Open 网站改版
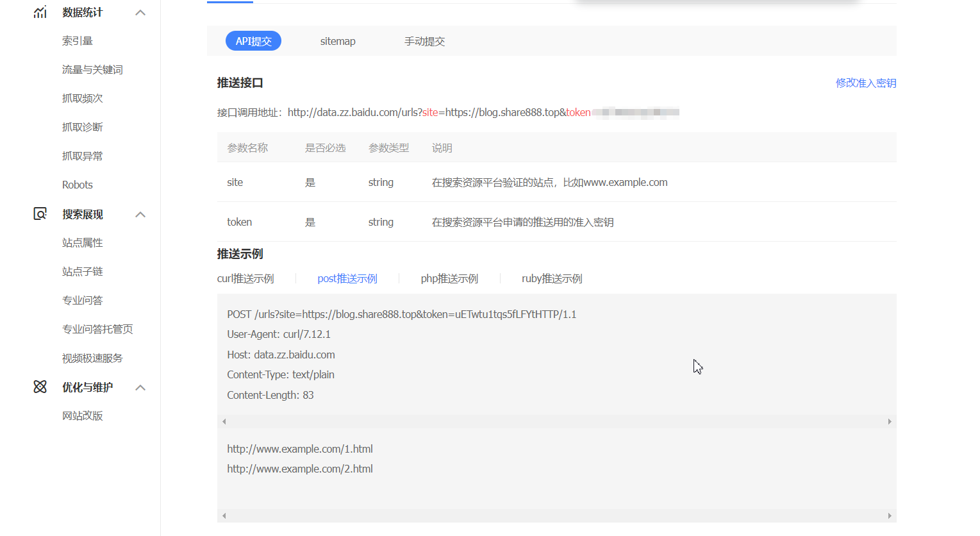The width and height of the screenshot is (980, 536). point(82,415)
